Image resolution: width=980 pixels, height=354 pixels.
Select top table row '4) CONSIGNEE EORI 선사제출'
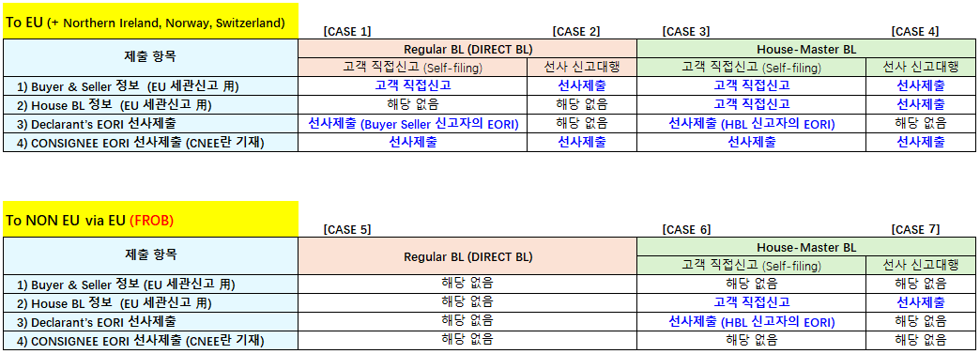tap(150, 142)
